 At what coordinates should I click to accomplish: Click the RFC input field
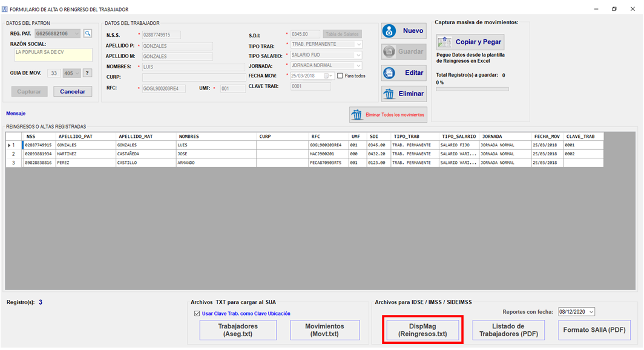coord(164,89)
